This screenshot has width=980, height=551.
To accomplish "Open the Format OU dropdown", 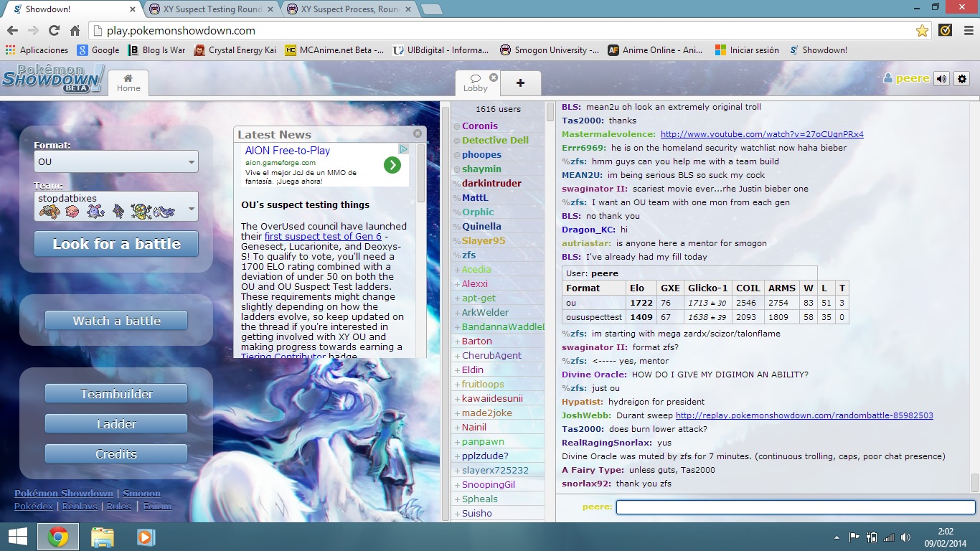I will click(116, 161).
